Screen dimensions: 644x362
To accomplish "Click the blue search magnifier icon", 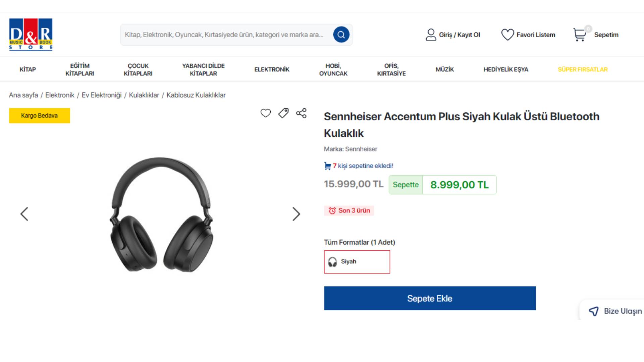I will pyautogui.click(x=341, y=35).
